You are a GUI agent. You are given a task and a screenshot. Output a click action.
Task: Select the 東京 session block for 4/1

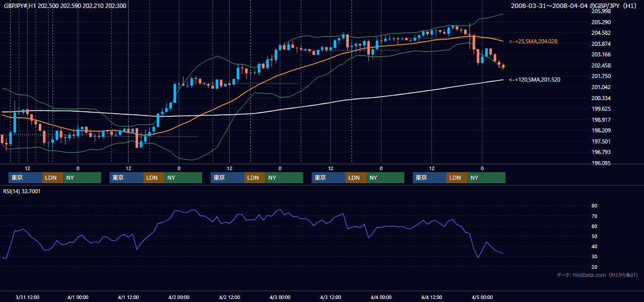[126, 178]
